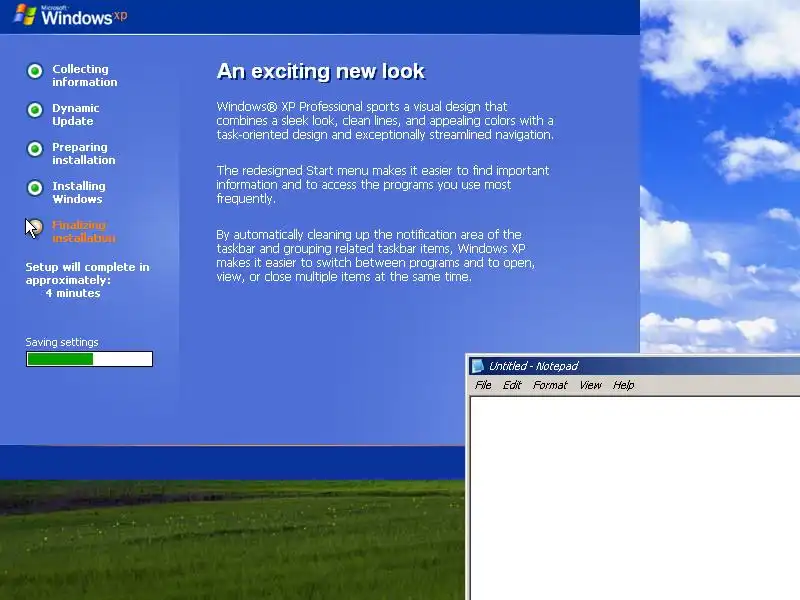The height and width of the screenshot is (600, 800).
Task: Click paragraph starting 'By automatically cleaning up'
Action: click(x=376, y=256)
